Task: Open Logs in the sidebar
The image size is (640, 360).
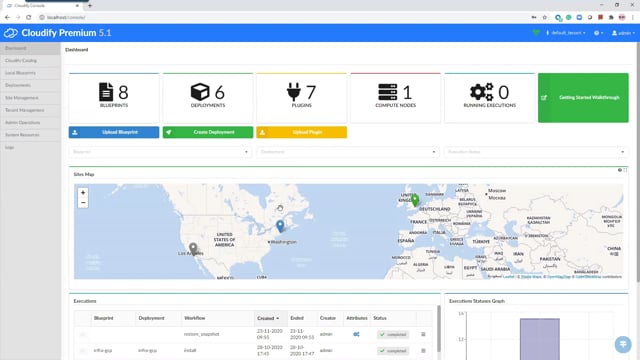Action: 31,147
